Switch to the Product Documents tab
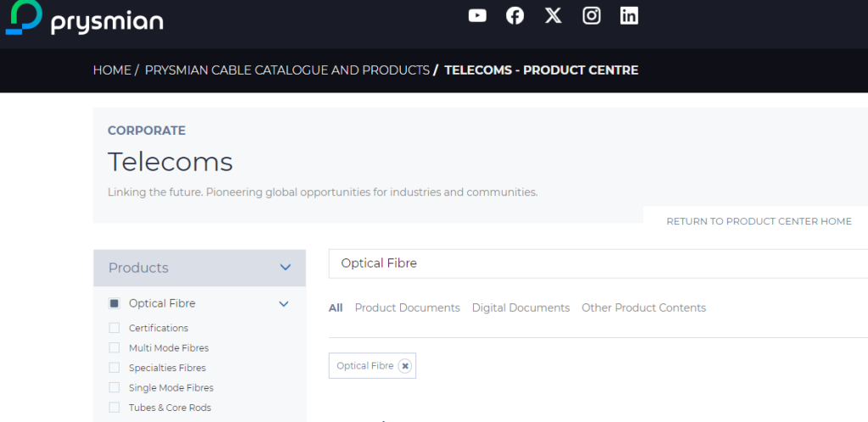Image resolution: width=868 pixels, height=422 pixels. pos(407,308)
